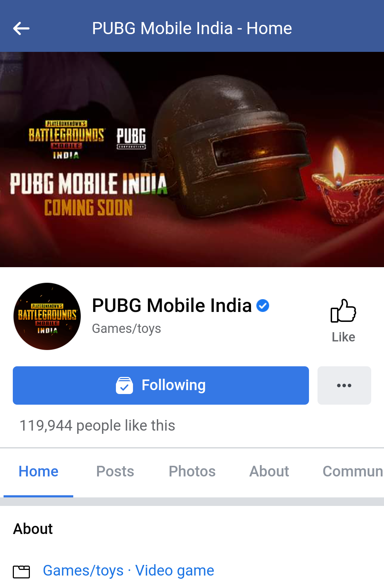Viewport: 384px width, 588px height.
Task: Toggle the Following button
Action: 161,385
